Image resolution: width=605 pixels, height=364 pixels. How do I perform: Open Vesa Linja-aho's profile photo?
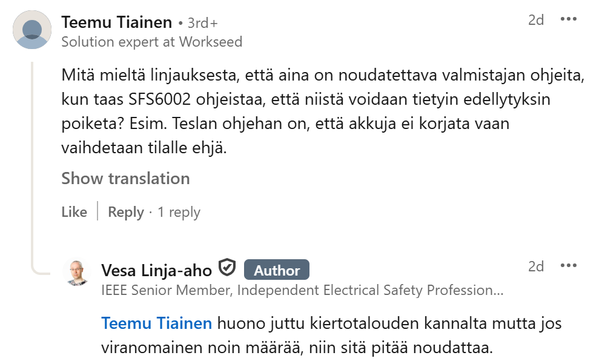[x=77, y=273]
